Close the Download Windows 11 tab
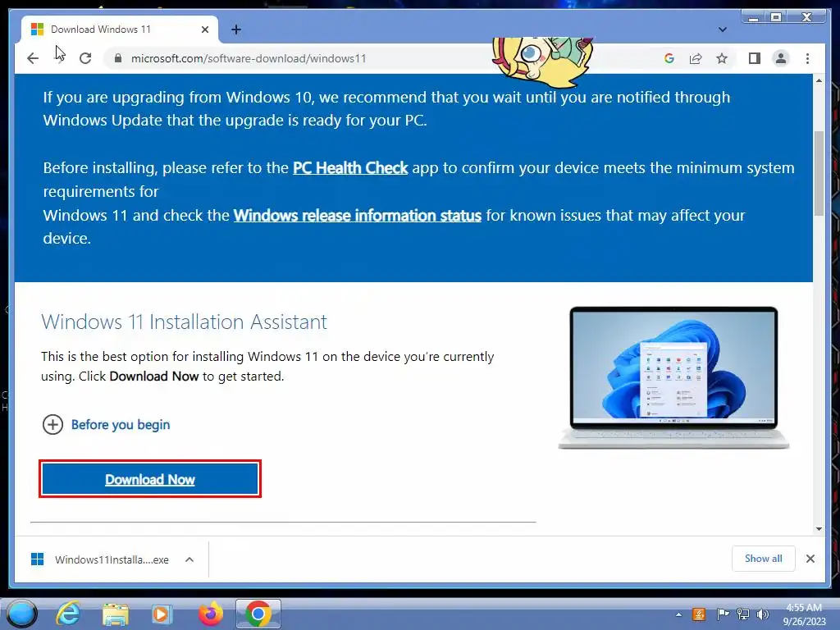Viewport: 840px width, 630px height. pyautogui.click(x=204, y=30)
